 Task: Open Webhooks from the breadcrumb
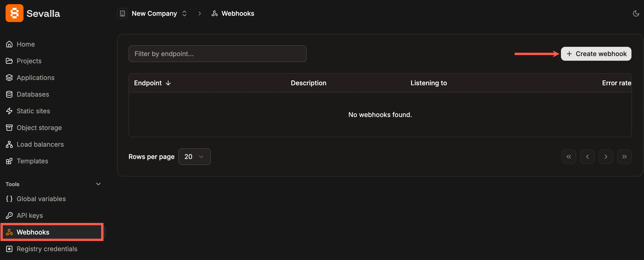click(237, 13)
